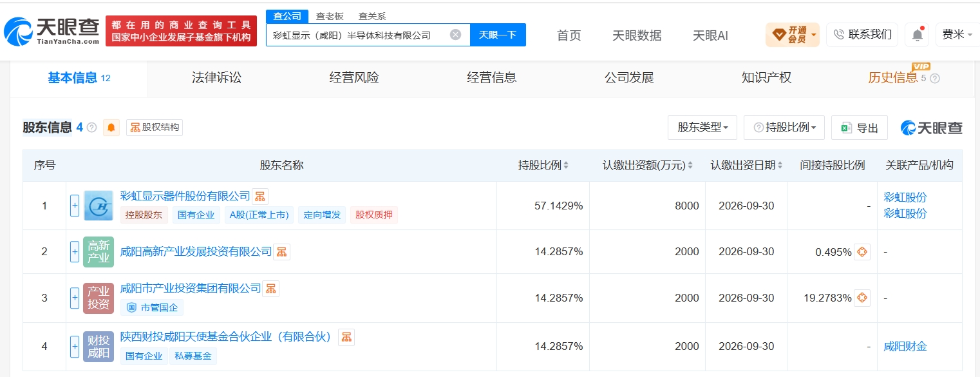Open equity structure icon for 陕西财投咸阳天使基金合伙企业
This screenshot has width=980, height=377.
coord(346,337)
